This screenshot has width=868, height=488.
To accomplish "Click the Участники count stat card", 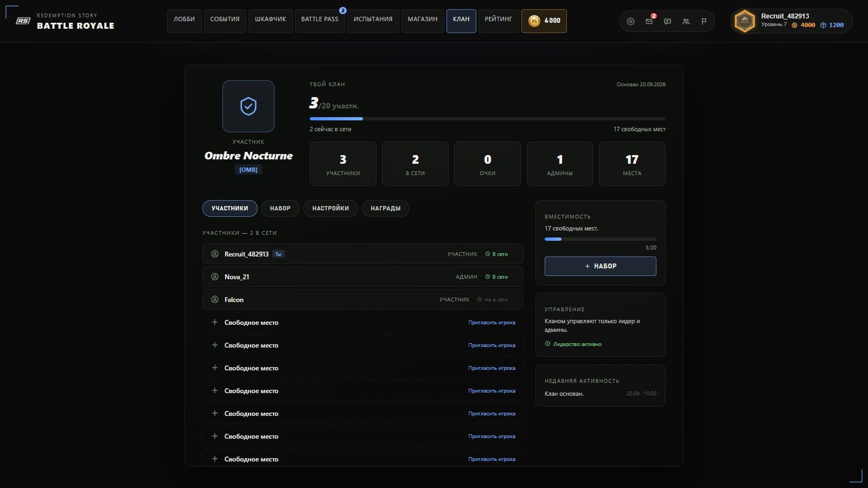I will click(343, 164).
